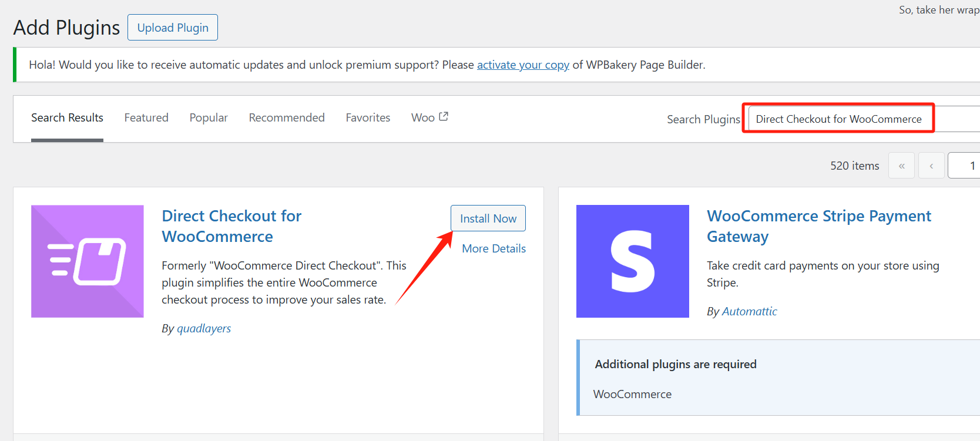Open the Recommended plugins tab

tap(287, 117)
